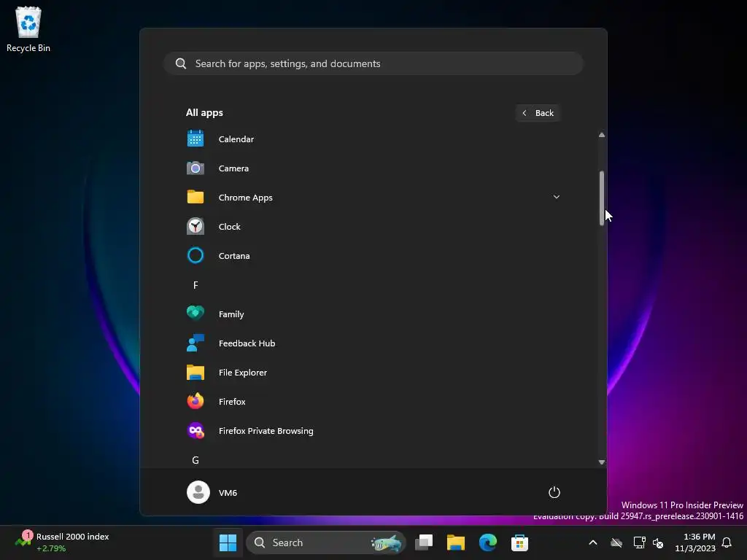The width and height of the screenshot is (747, 560).
Task: Open the Calendar app icon
Action: coord(196,139)
